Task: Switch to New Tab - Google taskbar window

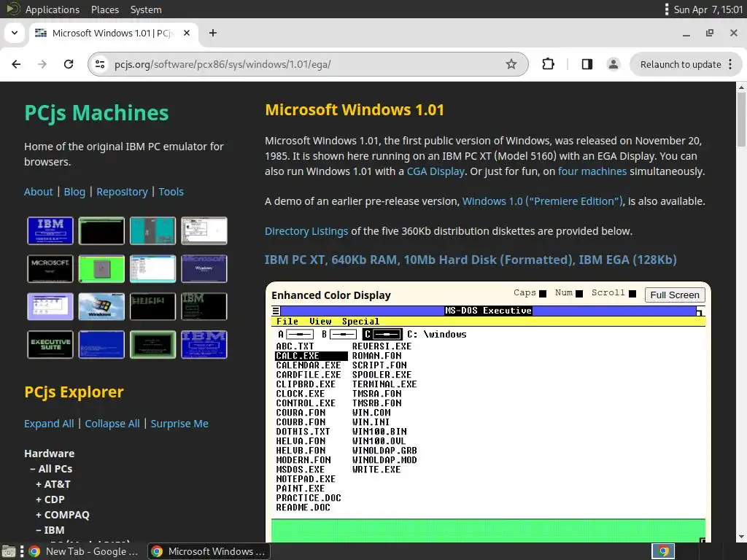Action: 84,551
